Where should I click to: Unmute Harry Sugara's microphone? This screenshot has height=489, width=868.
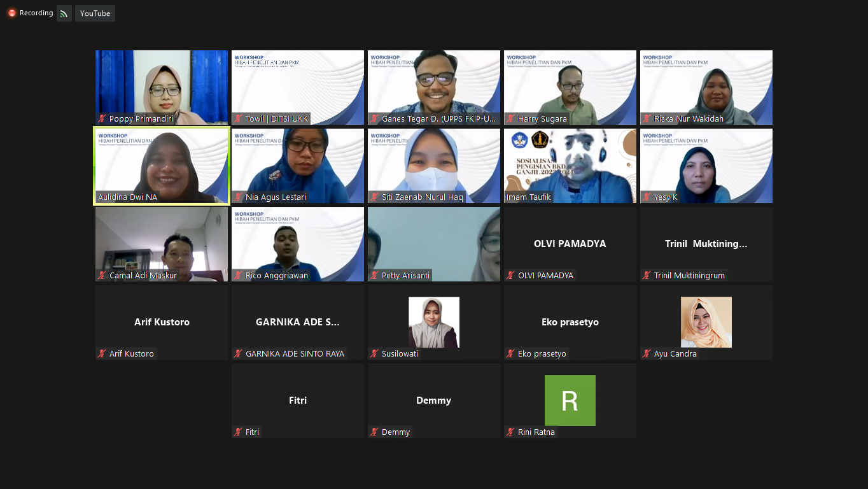tap(508, 118)
